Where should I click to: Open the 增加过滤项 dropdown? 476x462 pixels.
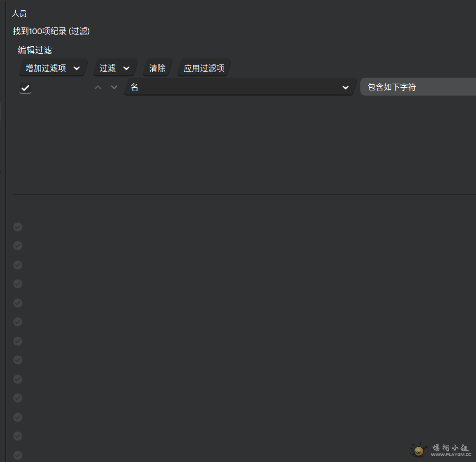[x=53, y=68]
